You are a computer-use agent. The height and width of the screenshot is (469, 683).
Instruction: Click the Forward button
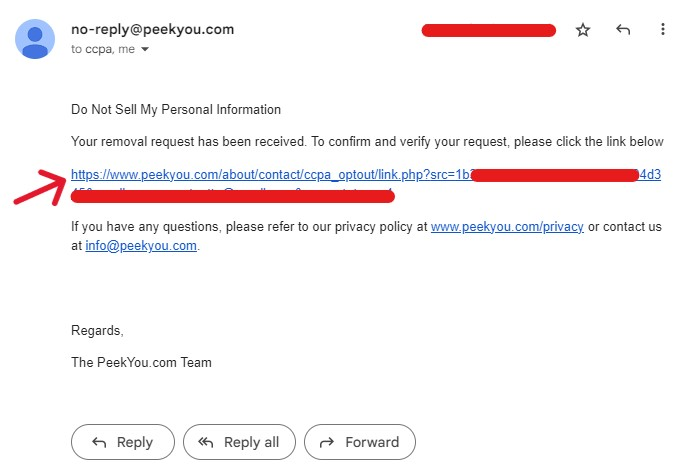360,442
